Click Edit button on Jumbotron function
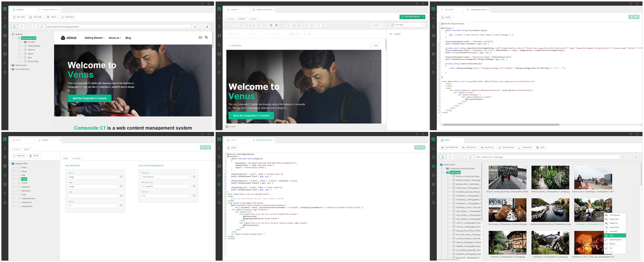The image size is (644, 262). 374,46
